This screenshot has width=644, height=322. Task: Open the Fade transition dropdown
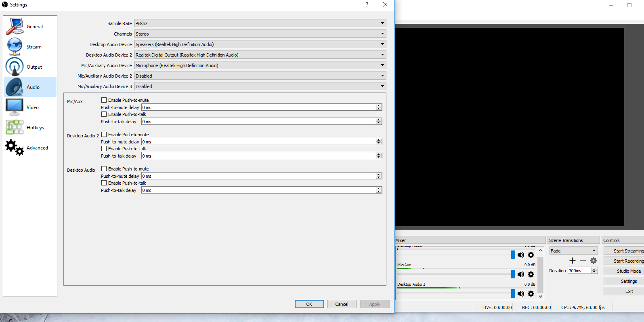click(573, 251)
